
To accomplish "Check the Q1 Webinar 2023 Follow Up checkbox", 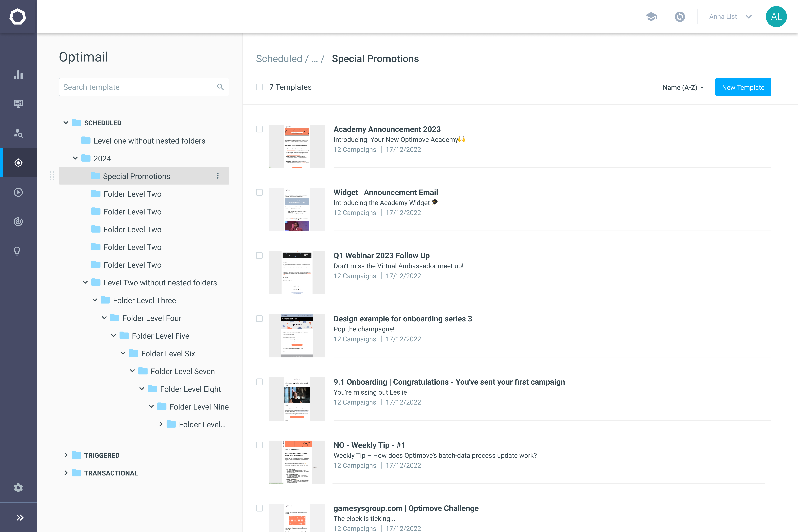I will click(259, 255).
